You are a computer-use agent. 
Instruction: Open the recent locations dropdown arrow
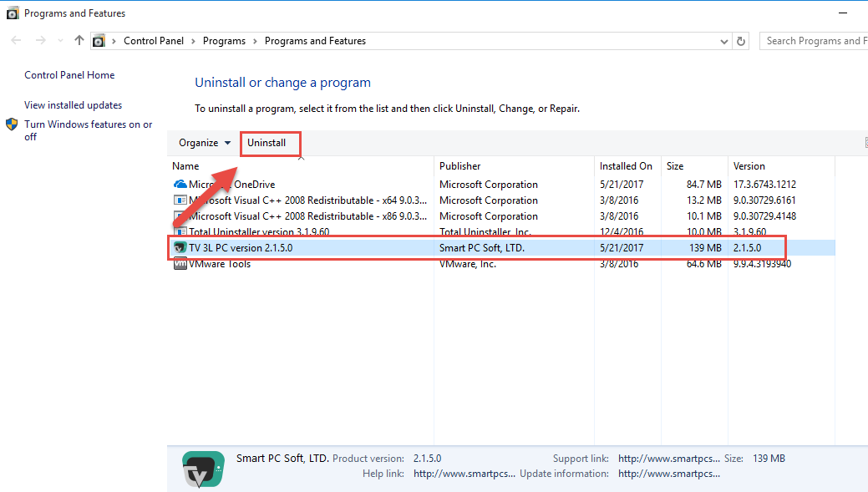(x=60, y=41)
